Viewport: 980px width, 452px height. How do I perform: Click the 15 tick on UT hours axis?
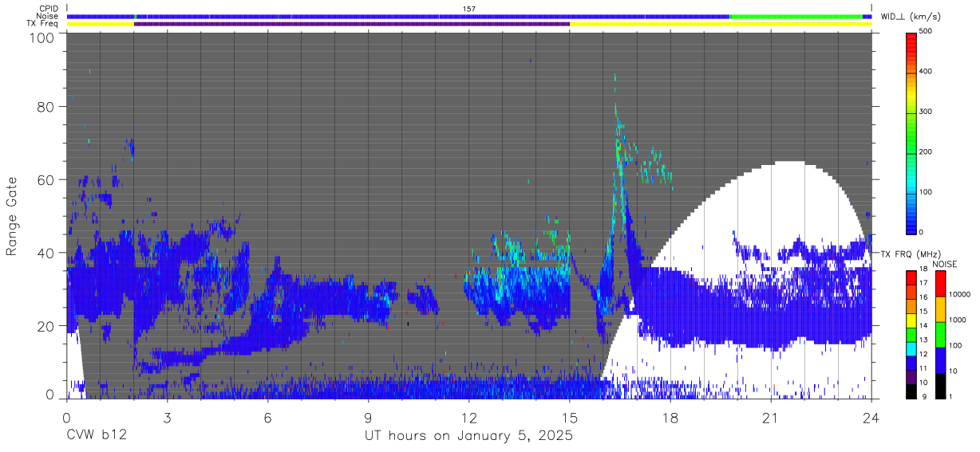pos(570,417)
